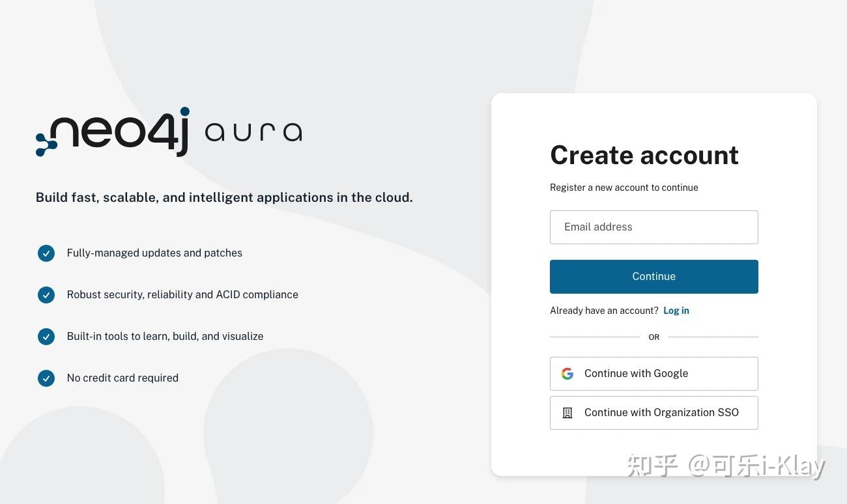Click the checkmark beside 'Built-in tools' feature
The height and width of the screenshot is (504, 847).
[46, 337]
